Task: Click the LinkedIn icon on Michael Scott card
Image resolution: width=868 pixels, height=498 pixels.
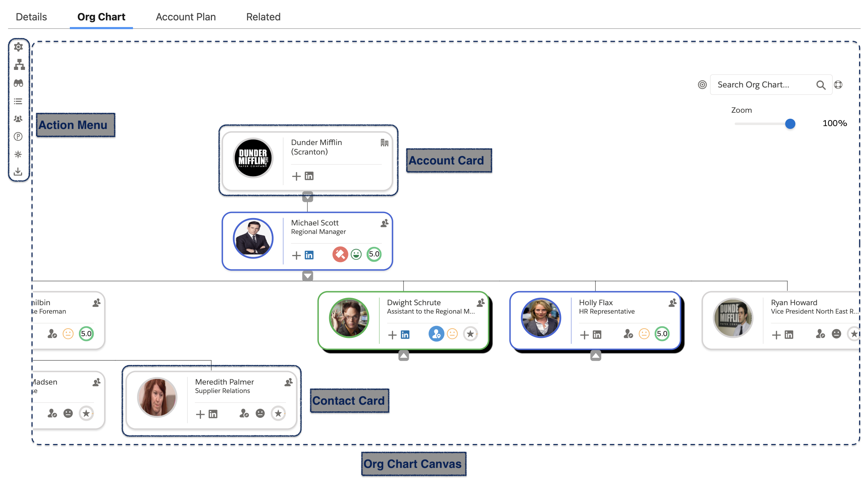Action: click(x=309, y=254)
